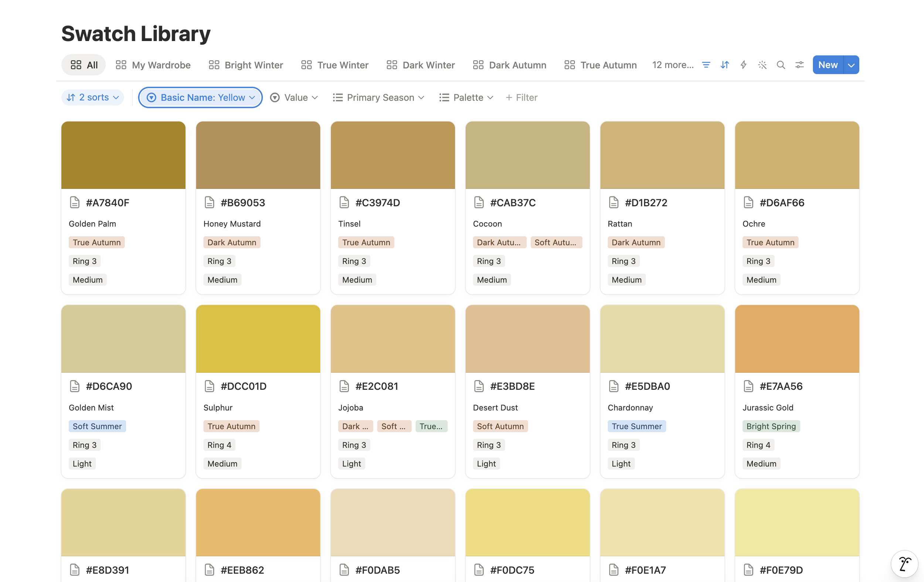The width and height of the screenshot is (924, 582).
Task: Open automations lightning bolt icon
Action: coord(743,65)
